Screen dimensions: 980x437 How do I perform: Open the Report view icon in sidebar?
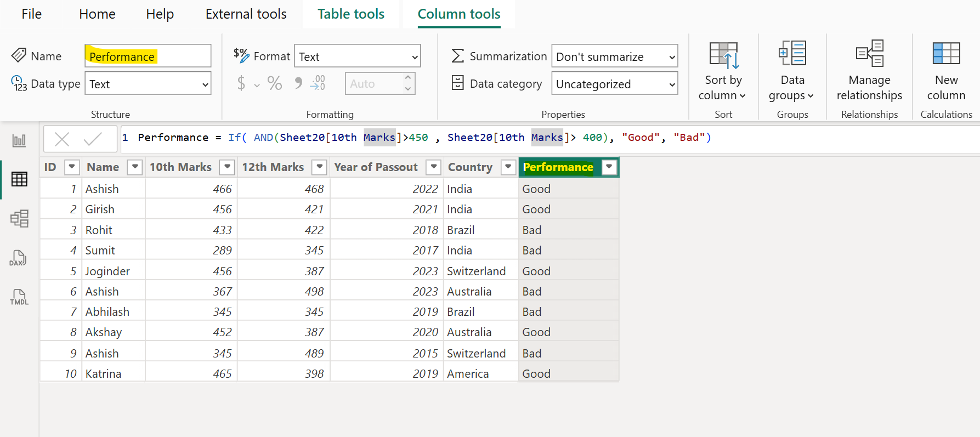click(19, 141)
